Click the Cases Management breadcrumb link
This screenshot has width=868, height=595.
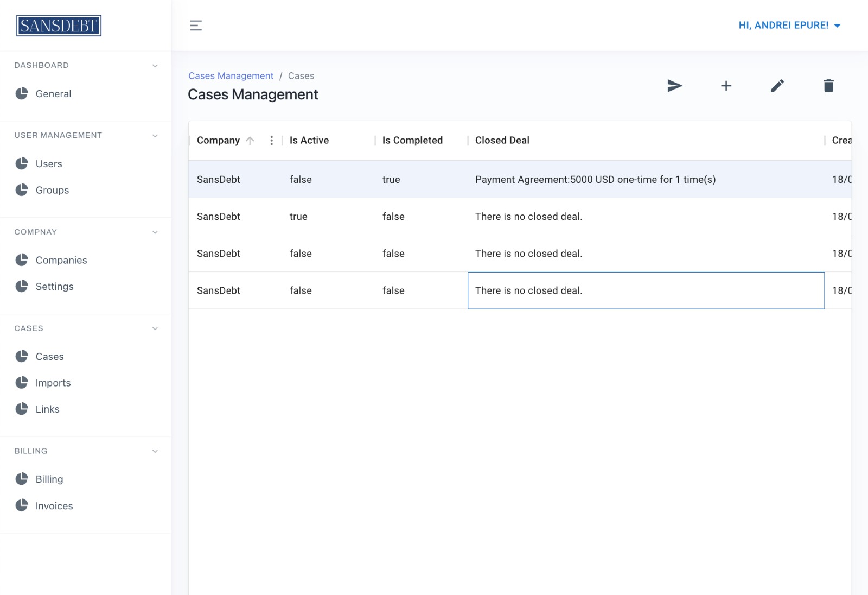coord(231,76)
